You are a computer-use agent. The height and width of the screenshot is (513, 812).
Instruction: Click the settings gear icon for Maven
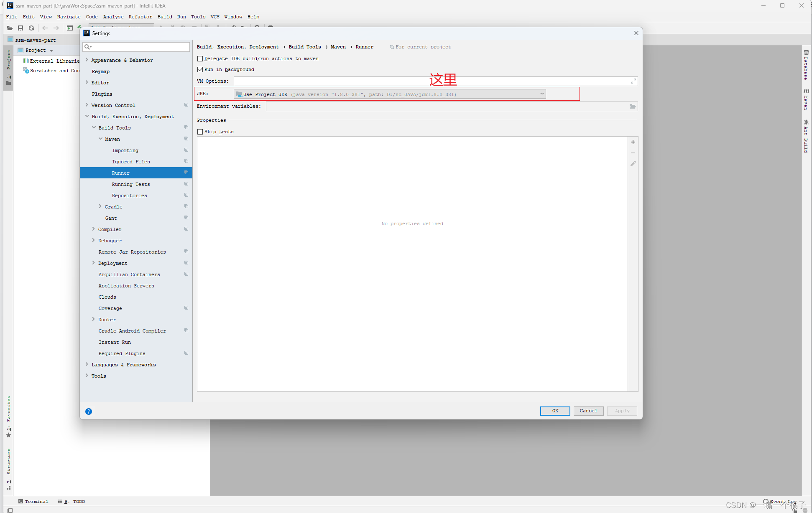click(x=186, y=138)
